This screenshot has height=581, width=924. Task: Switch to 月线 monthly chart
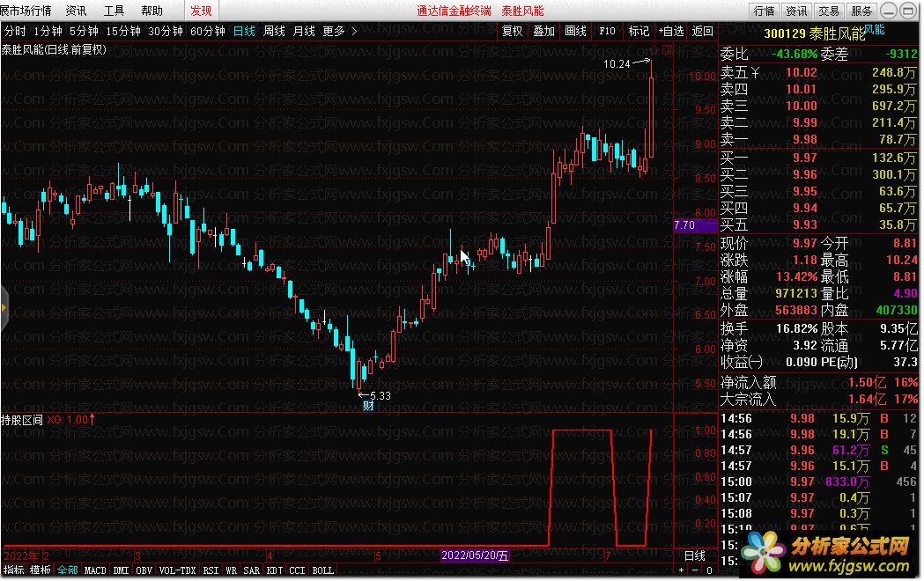304,31
